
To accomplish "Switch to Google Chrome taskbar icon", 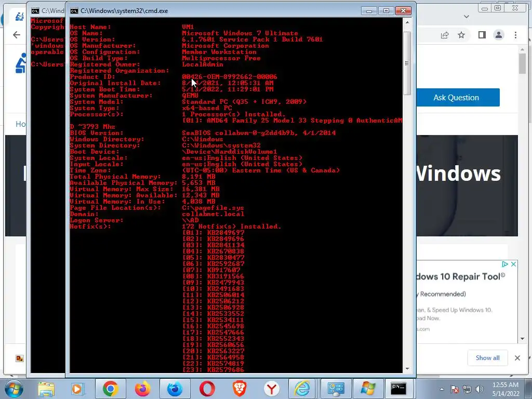I will pos(110,389).
